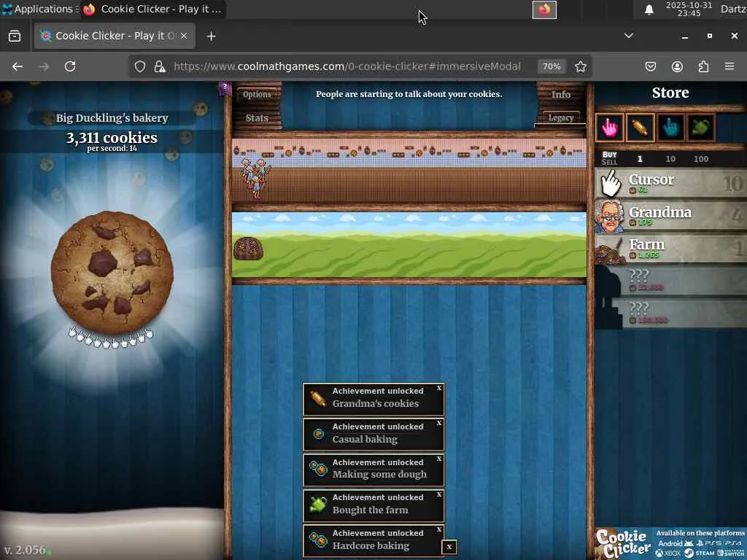
Task: Buy the pink cursor upgrade in store
Action: click(x=610, y=128)
